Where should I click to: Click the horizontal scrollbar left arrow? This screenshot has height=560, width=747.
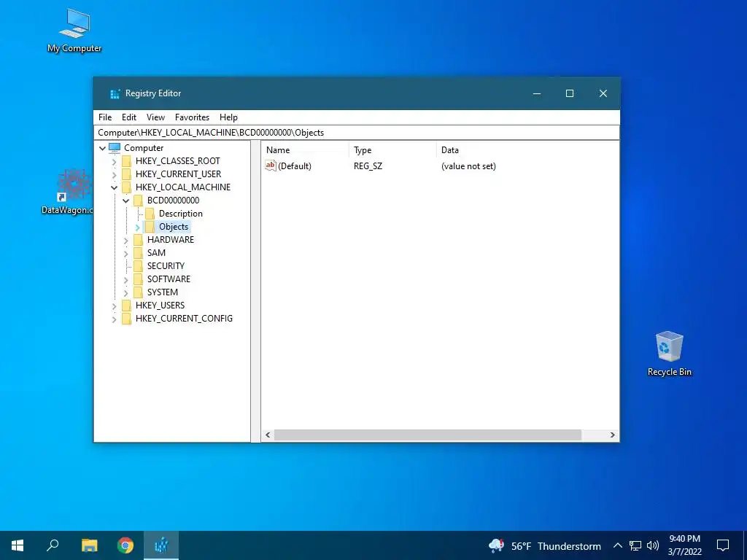pyautogui.click(x=268, y=435)
